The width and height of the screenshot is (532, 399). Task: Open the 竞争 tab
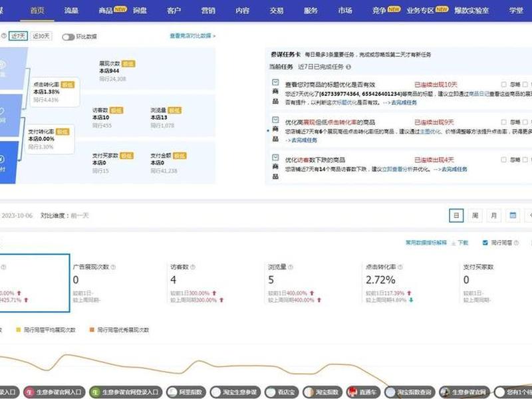(x=379, y=11)
